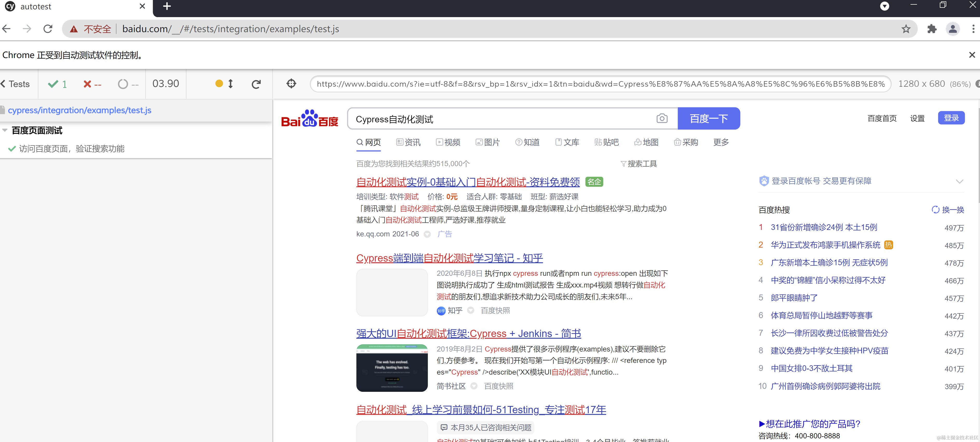980x442 pixels.
Task: Toggle auto-scrolling via the orange dot arrow
Action: pos(225,84)
